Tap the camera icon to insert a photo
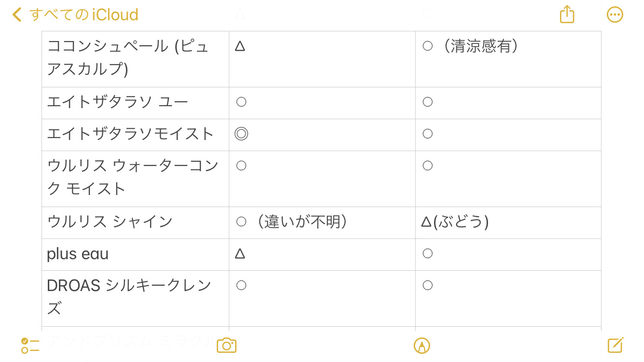This screenshot has width=644, height=362. point(226,346)
